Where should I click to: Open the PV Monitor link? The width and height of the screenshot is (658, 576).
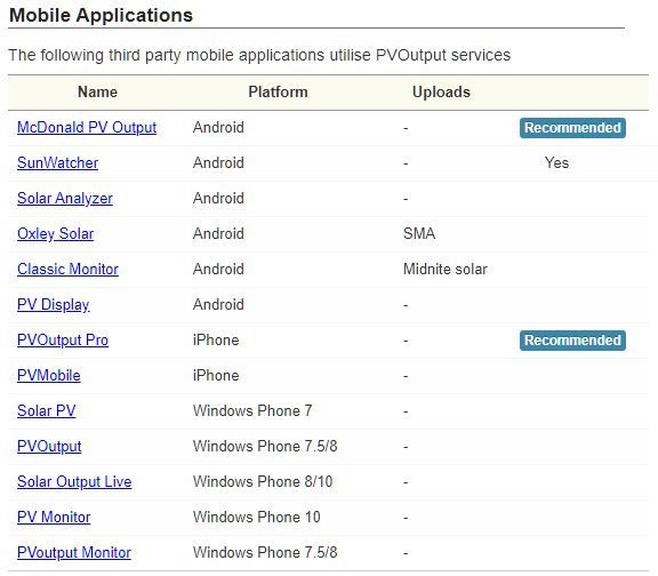pyautogui.click(x=54, y=517)
